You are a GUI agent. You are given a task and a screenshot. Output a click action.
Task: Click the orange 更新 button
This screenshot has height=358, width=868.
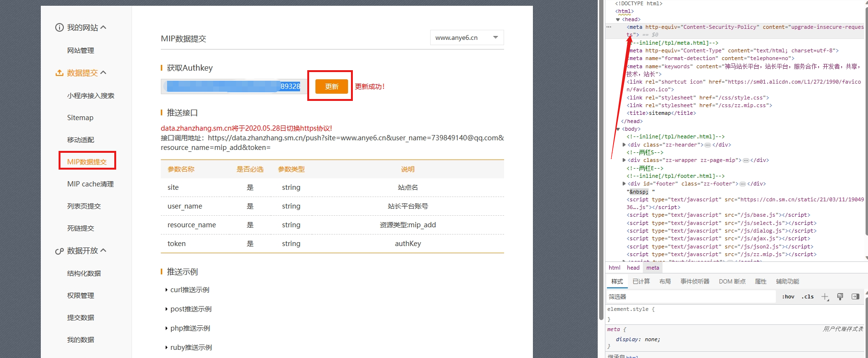click(331, 86)
